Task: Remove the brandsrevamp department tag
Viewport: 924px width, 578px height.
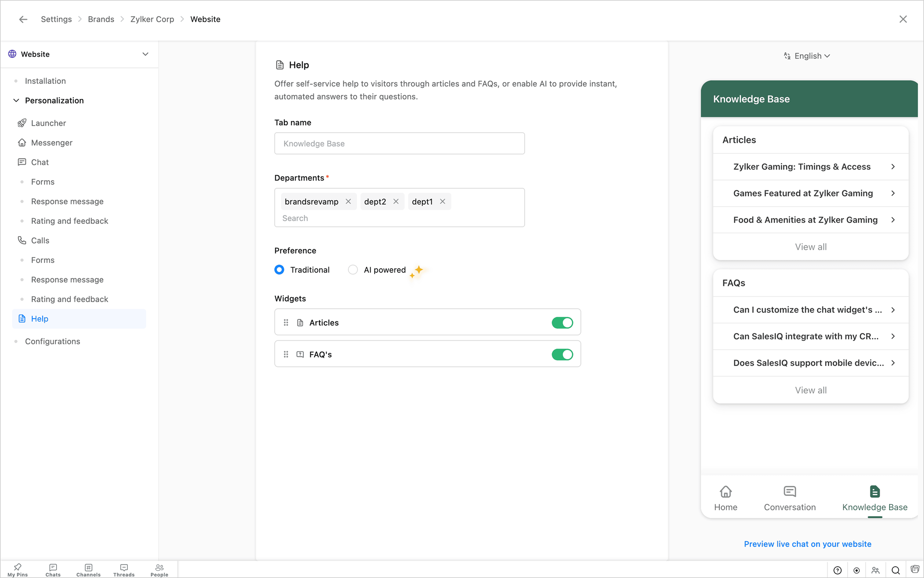Action: click(x=348, y=201)
